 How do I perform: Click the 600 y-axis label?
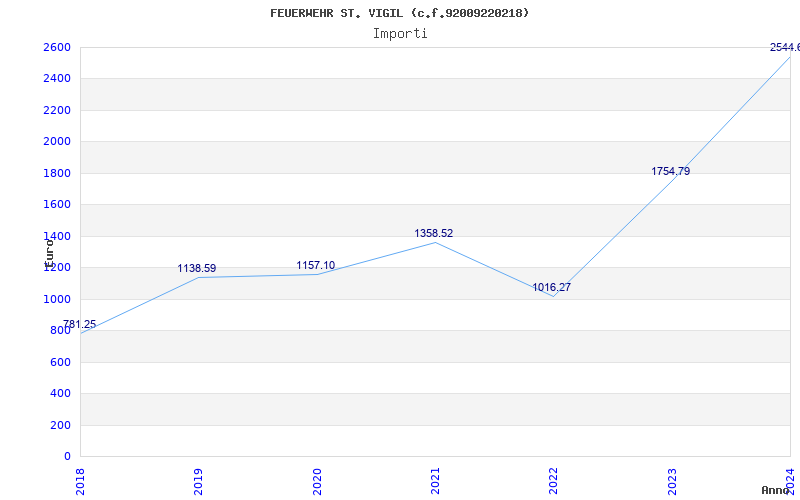click(x=60, y=362)
